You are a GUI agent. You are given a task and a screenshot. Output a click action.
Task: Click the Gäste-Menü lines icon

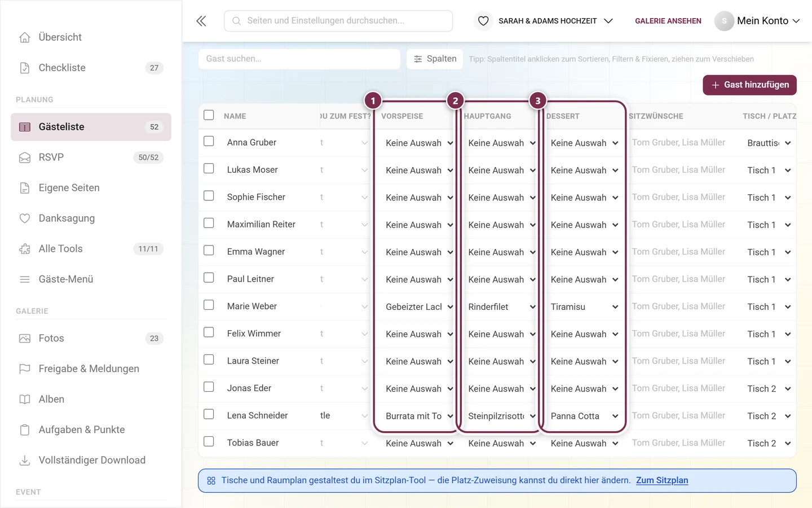click(25, 279)
